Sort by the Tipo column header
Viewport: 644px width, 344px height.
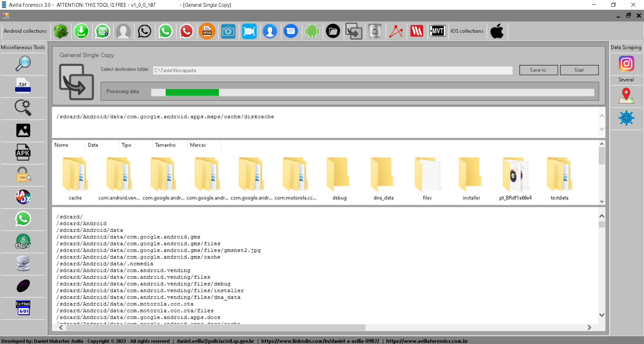click(x=136, y=145)
